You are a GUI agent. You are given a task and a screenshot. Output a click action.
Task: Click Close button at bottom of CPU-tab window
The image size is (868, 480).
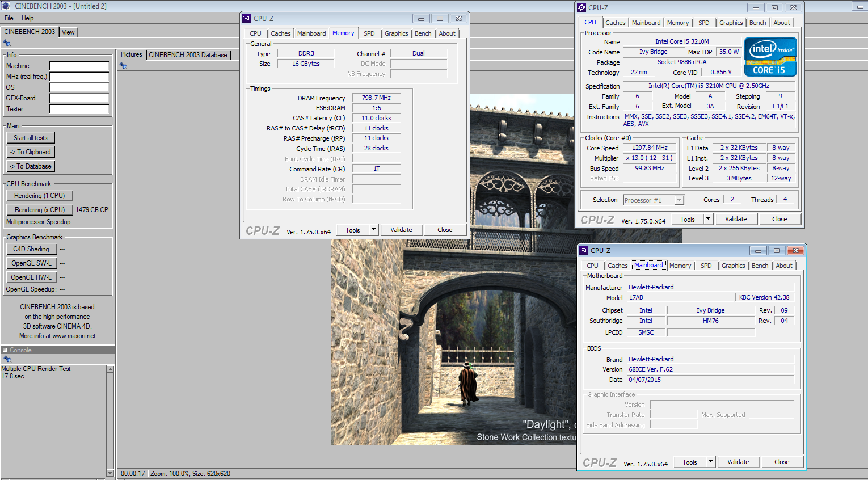pyautogui.click(x=779, y=219)
